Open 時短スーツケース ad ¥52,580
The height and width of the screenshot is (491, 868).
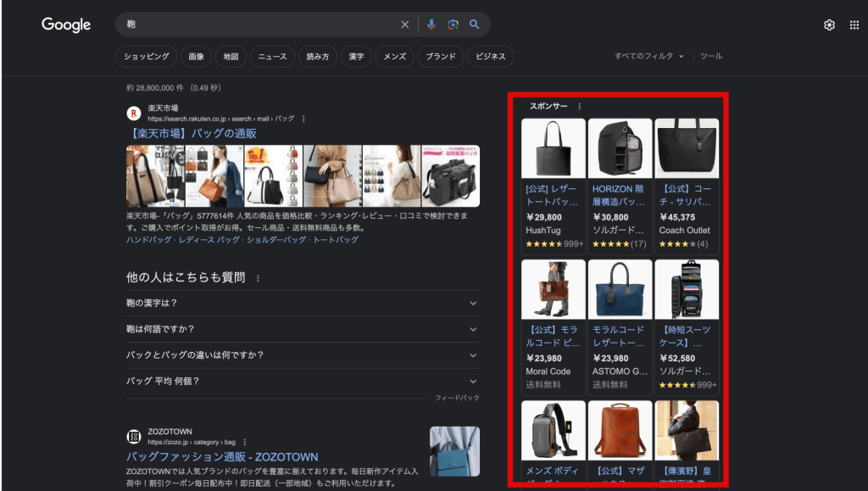[687, 327]
